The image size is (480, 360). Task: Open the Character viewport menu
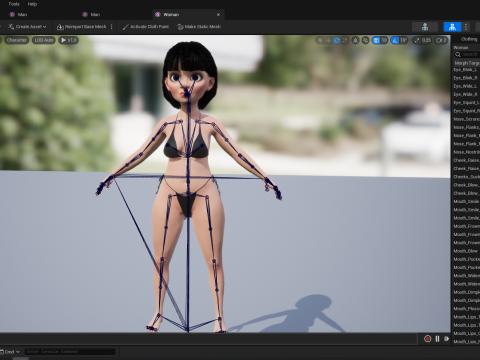pyautogui.click(x=16, y=40)
